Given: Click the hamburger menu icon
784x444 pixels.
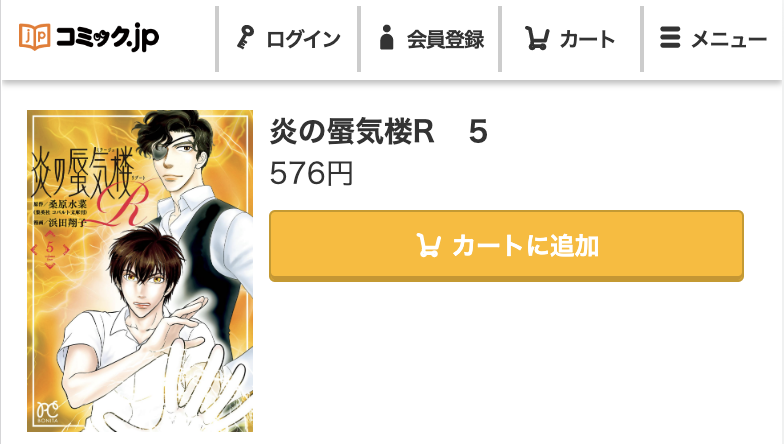Looking at the screenshot, I should [x=670, y=38].
